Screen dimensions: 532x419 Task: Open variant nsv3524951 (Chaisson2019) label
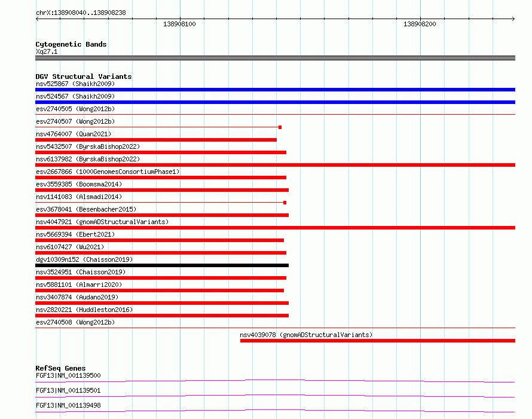click(x=81, y=272)
